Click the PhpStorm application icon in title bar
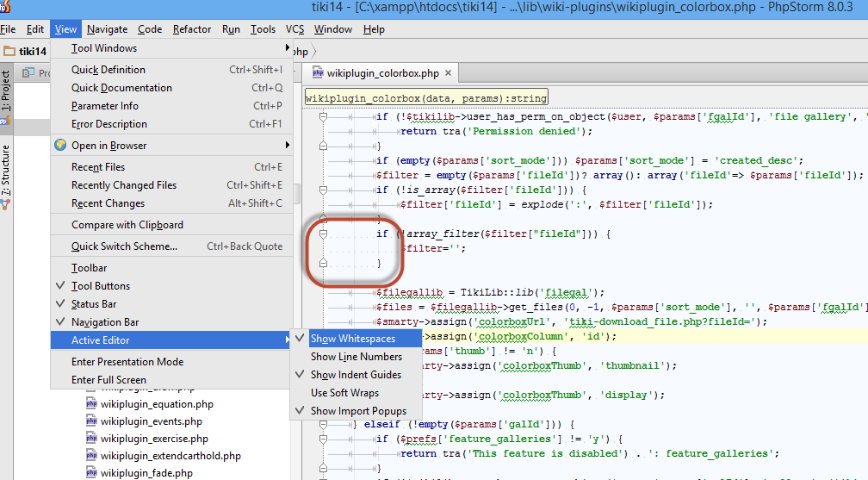 [x=4, y=7]
